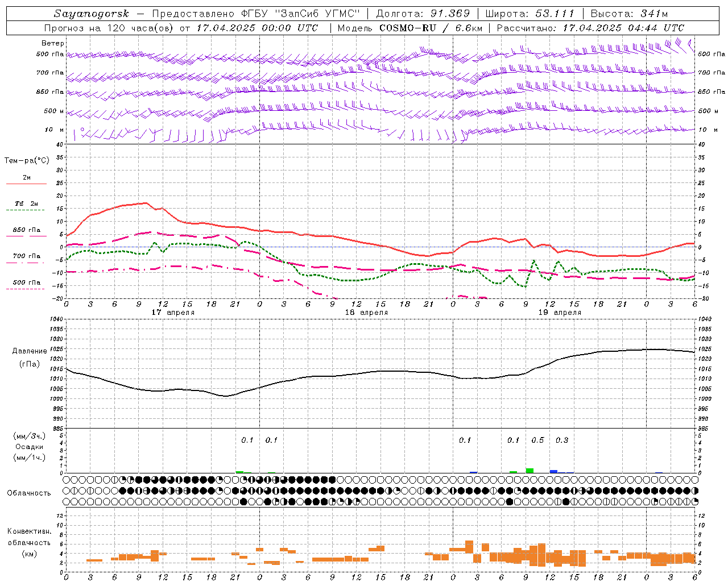Select the Прогноз на 120 часа(ов) text
Viewport: 728px width, 582px height.
click(x=110, y=28)
